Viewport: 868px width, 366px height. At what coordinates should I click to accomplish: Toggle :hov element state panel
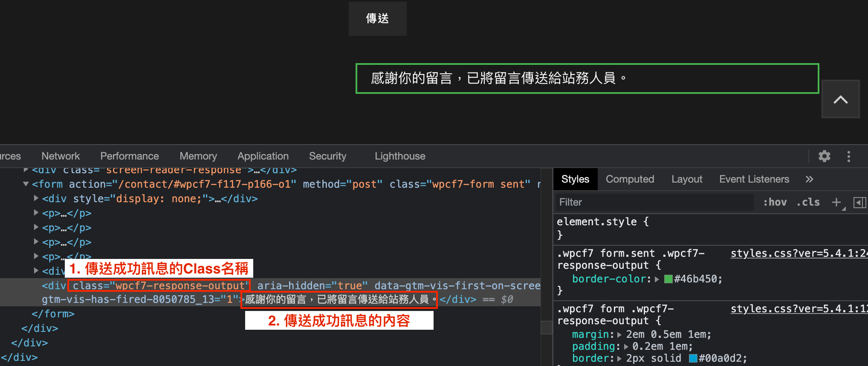click(775, 202)
